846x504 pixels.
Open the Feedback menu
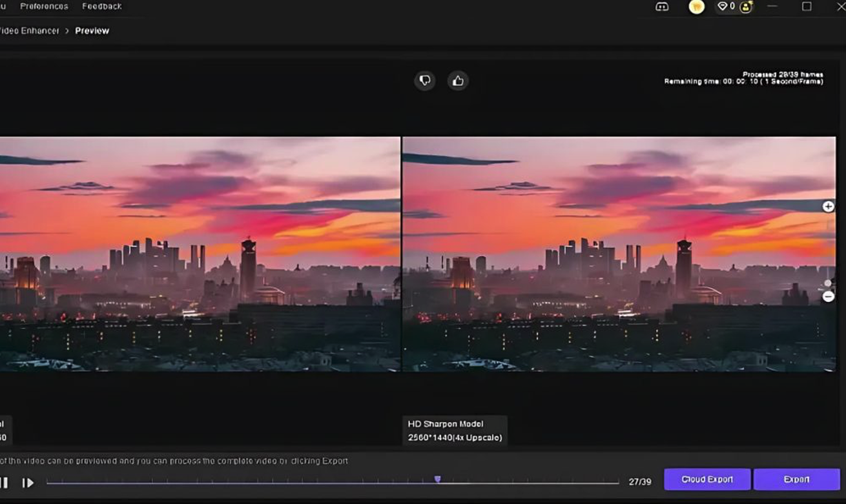tap(102, 6)
